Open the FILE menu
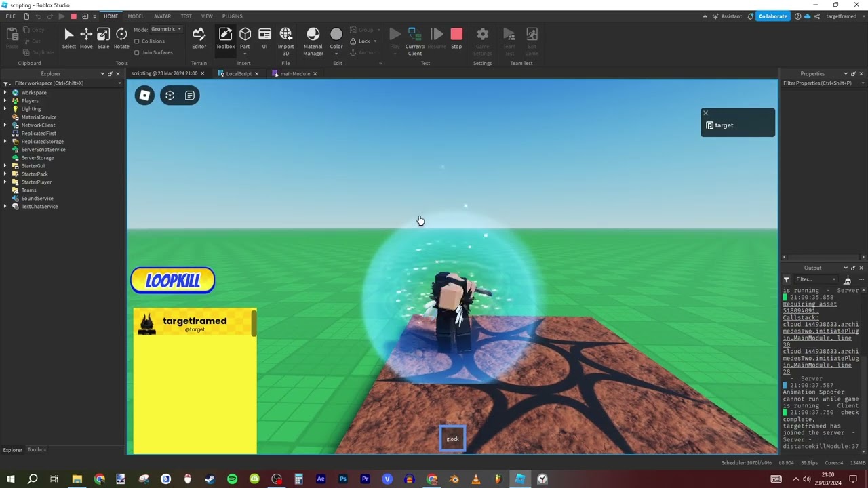Image resolution: width=868 pixels, height=488 pixels. pos(10,16)
